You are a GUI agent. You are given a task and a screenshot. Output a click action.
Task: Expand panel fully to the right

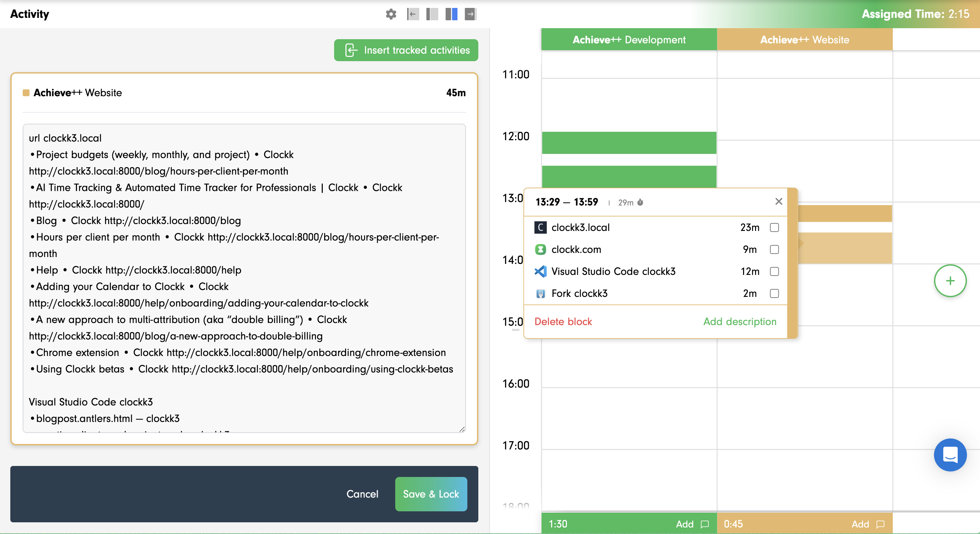[x=470, y=14]
